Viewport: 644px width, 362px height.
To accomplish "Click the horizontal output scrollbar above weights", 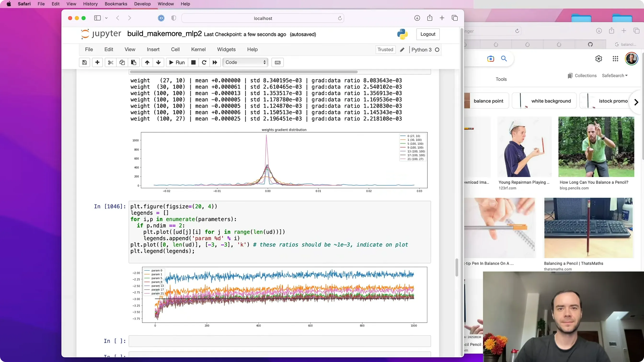I will [244, 72].
